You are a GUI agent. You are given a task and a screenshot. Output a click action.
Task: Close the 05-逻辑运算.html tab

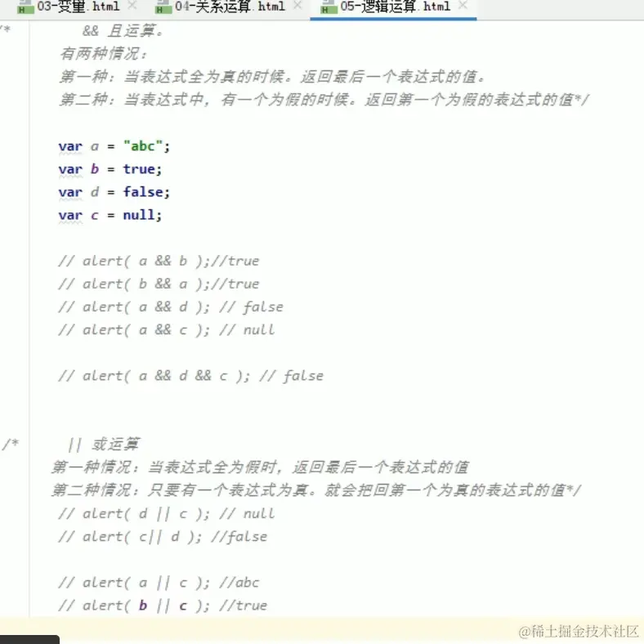pos(463,6)
